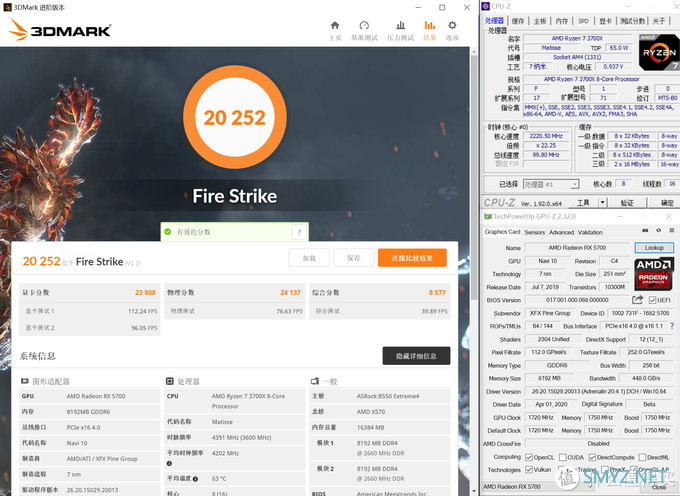Click the orange 在线比较结果 button
This screenshot has width=680, height=496.
coord(412,258)
